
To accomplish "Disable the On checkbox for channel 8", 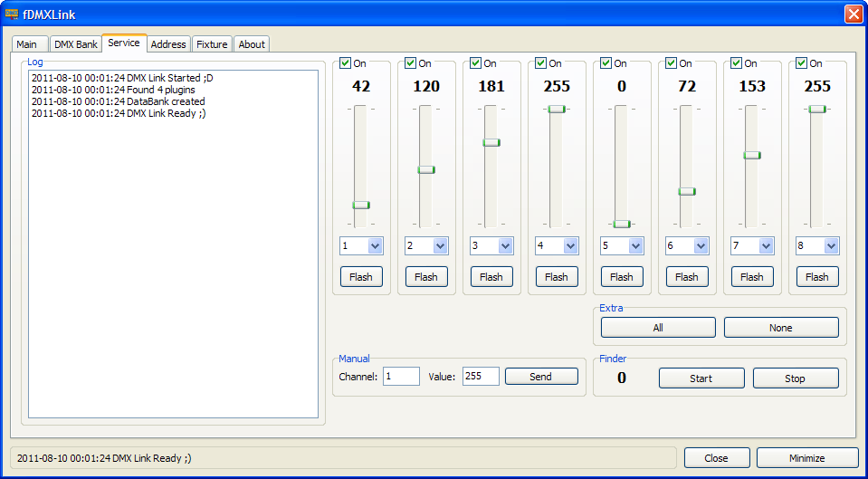I will click(802, 63).
